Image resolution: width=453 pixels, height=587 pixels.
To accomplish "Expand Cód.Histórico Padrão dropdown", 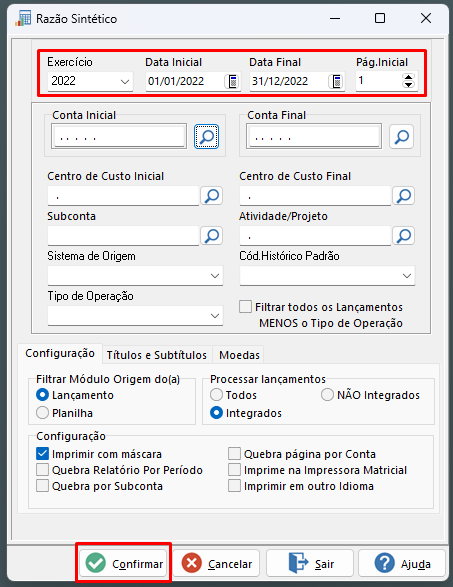I will click(407, 276).
